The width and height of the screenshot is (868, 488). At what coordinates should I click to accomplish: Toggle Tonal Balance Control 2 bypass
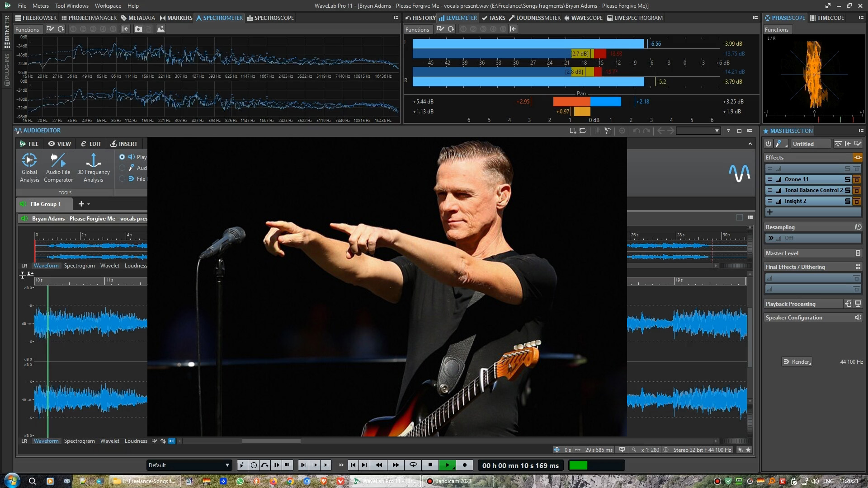pos(856,190)
